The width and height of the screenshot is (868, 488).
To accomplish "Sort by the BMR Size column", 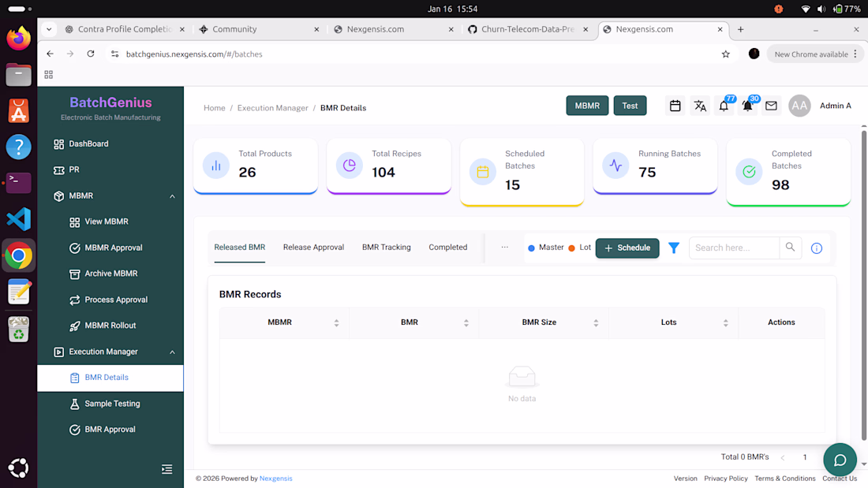I will [x=596, y=322].
